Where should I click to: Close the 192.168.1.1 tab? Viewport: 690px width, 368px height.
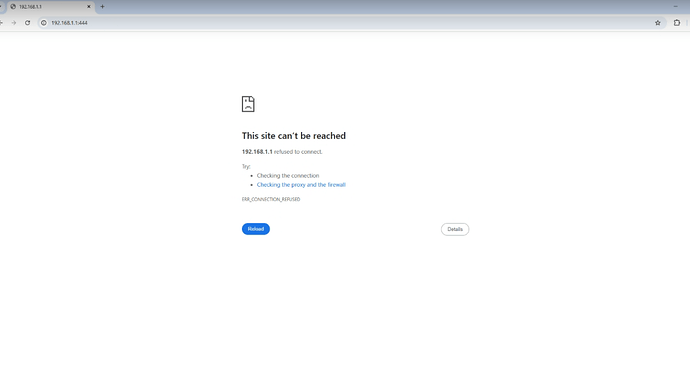[x=88, y=7]
